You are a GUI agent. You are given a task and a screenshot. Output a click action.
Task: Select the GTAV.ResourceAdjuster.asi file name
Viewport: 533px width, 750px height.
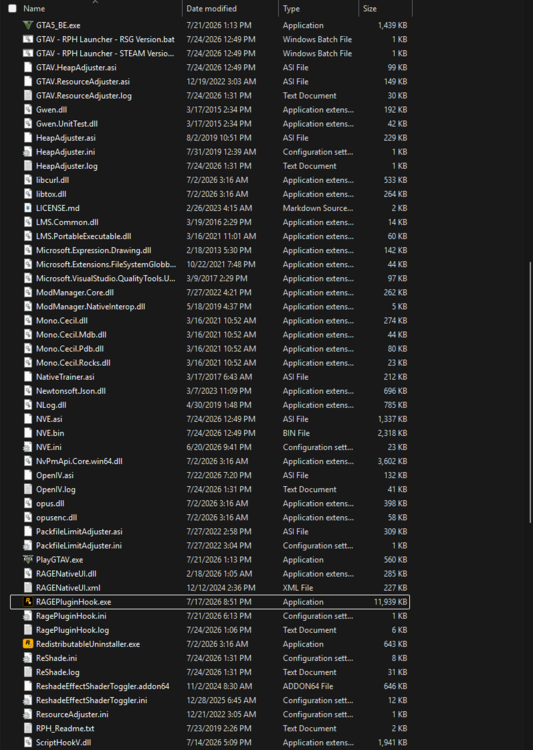click(83, 81)
